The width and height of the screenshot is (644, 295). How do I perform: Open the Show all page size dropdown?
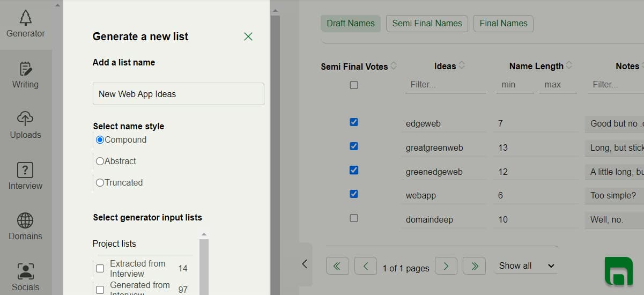[x=525, y=266]
